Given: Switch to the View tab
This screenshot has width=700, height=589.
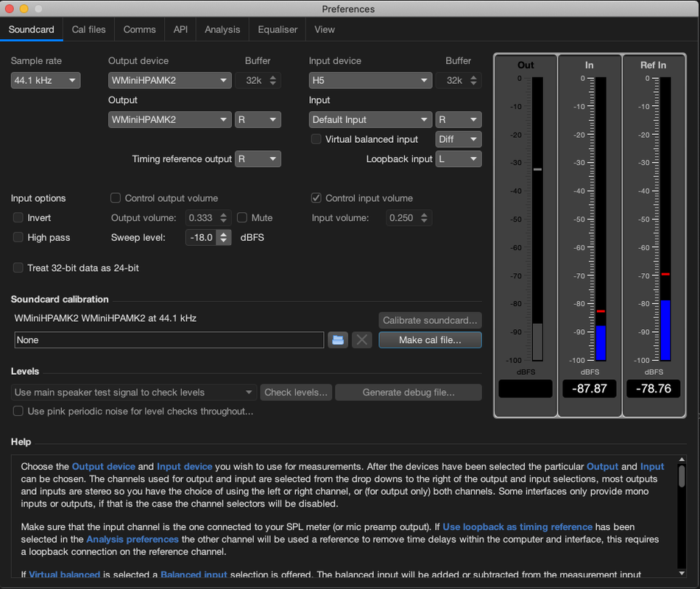Looking at the screenshot, I should pos(325,29).
